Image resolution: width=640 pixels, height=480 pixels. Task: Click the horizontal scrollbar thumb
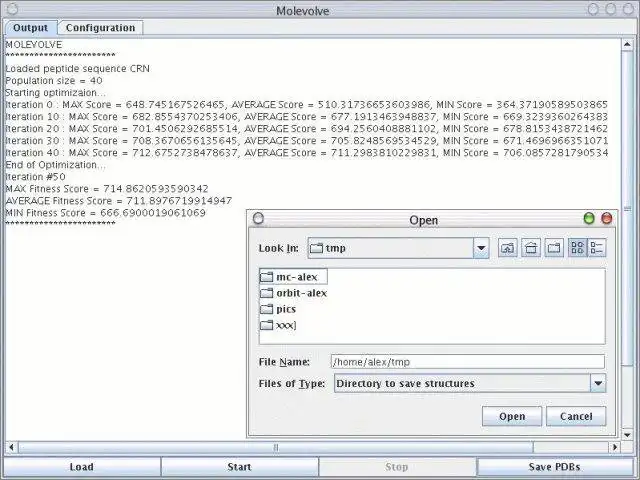pos(276,447)
